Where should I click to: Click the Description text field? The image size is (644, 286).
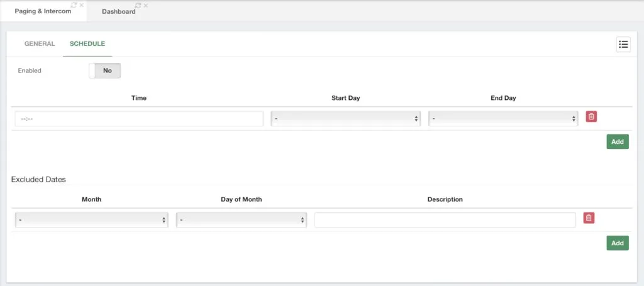click(445, 220)
